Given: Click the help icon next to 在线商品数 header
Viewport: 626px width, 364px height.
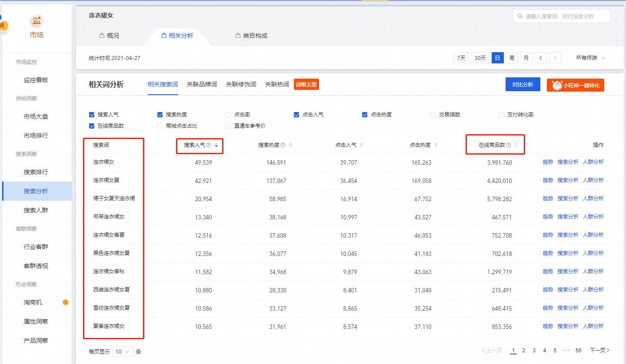Looking at the screenshot, I should pyautogui.click(x=508, y=145).
